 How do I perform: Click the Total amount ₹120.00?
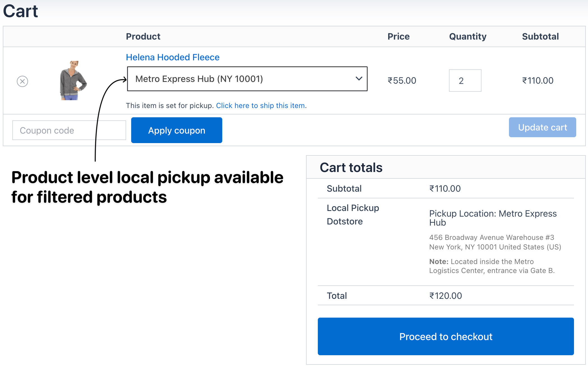[445, 295]
